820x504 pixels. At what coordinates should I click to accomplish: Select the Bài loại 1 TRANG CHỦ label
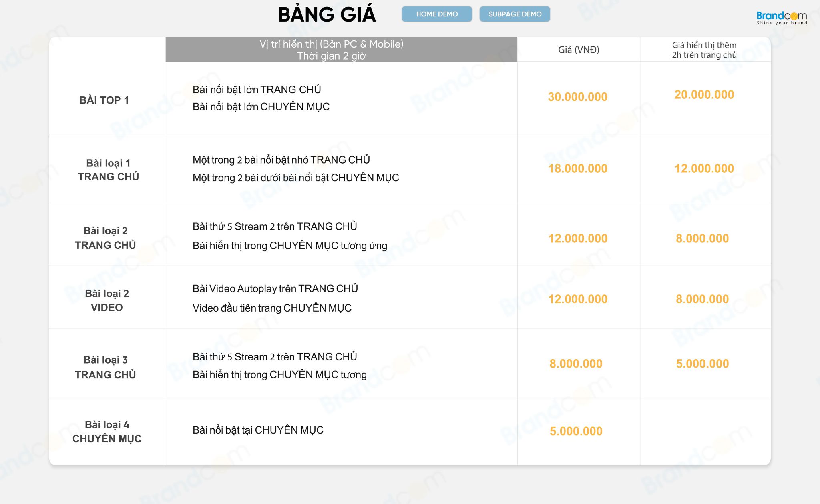click(x=108, y=170)
